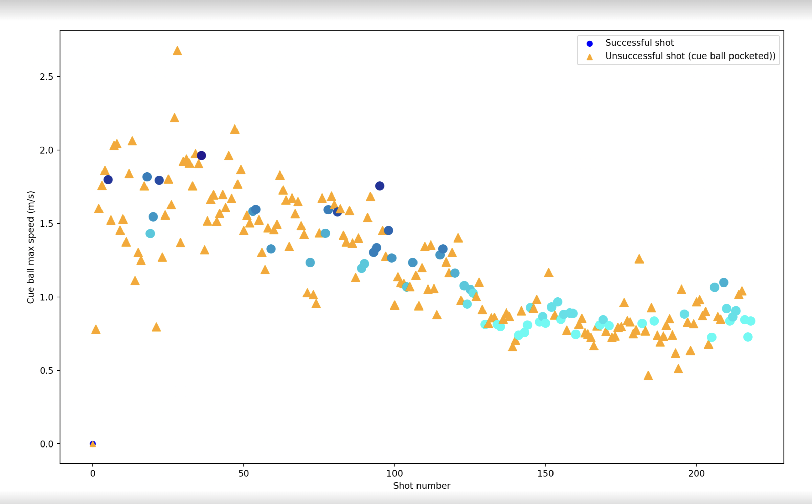This screenshot has height=504, width=812.
Task: Click the darkest blue circle near 2.0
Action: click(201, 156)
